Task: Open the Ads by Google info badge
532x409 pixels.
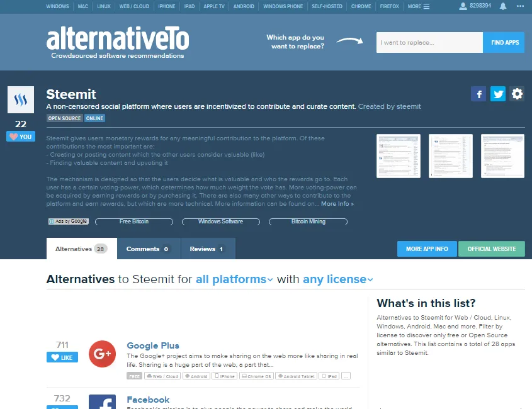Action: [68, 221]
